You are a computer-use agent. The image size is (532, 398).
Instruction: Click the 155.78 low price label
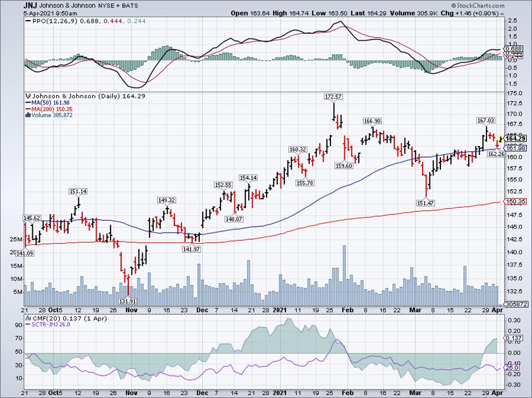[305, 183]
